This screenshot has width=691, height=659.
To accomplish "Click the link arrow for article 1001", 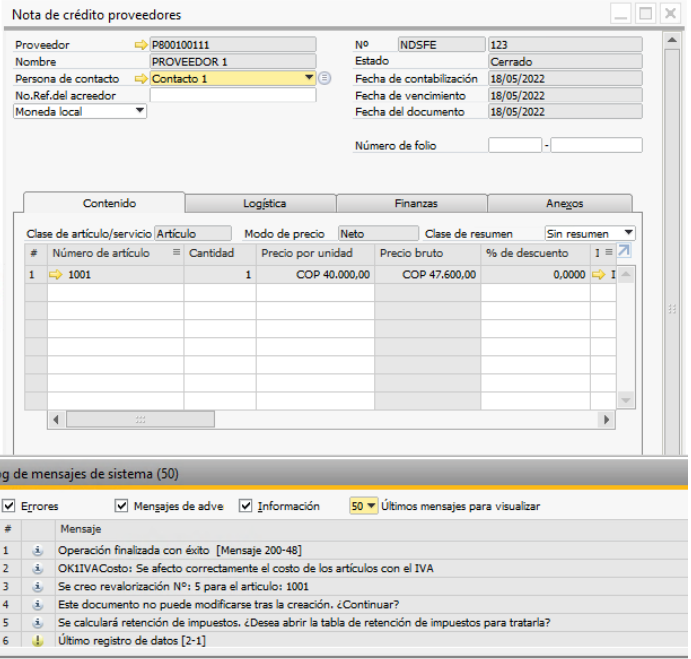I will pyautogui.click(x=59, y=274).
